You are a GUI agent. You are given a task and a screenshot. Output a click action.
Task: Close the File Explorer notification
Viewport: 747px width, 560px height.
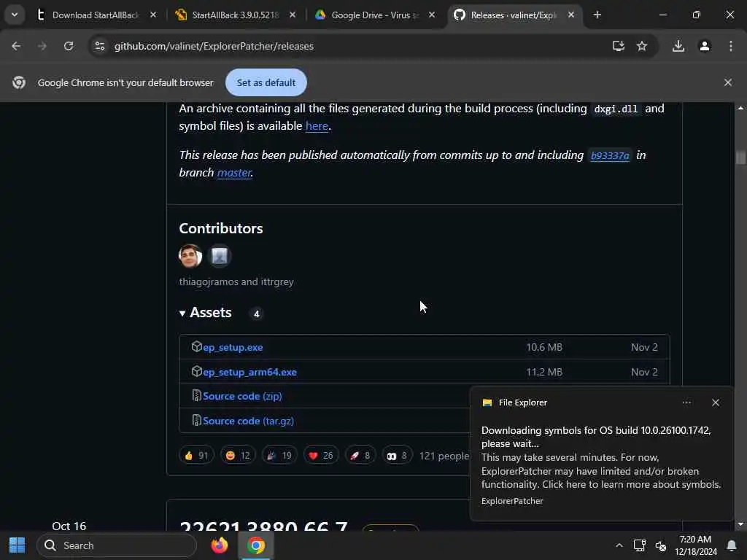point(715,402)
